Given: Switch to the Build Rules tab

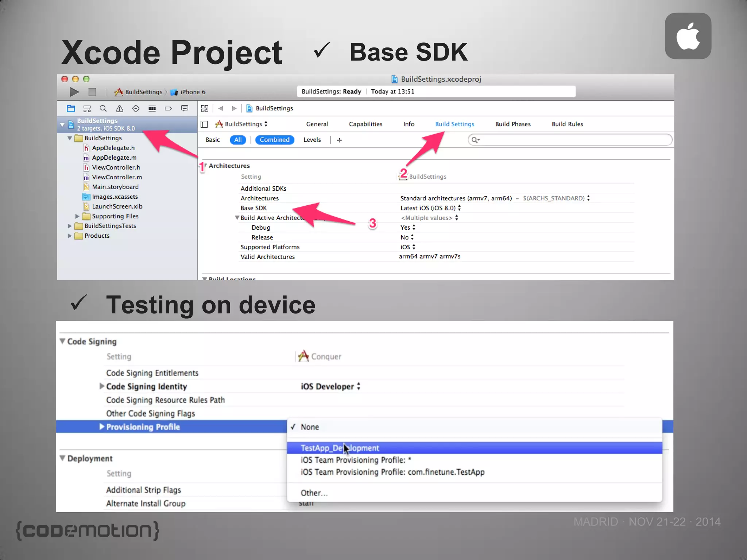Looking at the screenshot, I should 567,124.
